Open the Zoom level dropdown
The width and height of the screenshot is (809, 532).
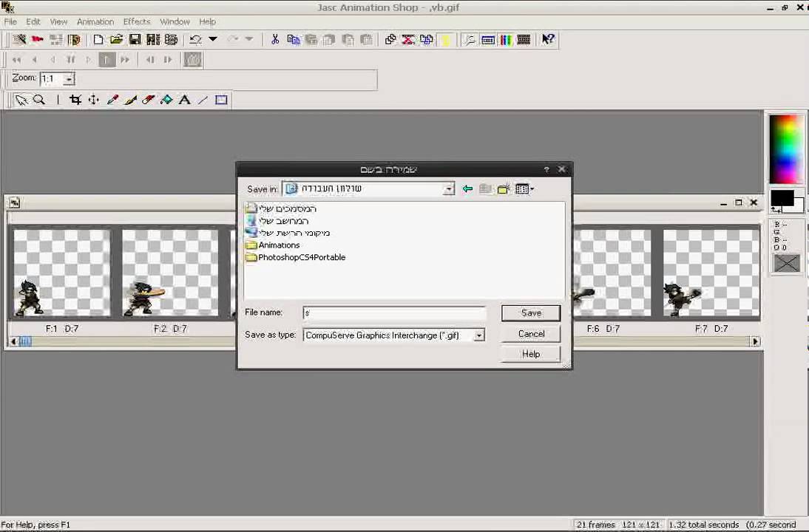tap(69, 79)
